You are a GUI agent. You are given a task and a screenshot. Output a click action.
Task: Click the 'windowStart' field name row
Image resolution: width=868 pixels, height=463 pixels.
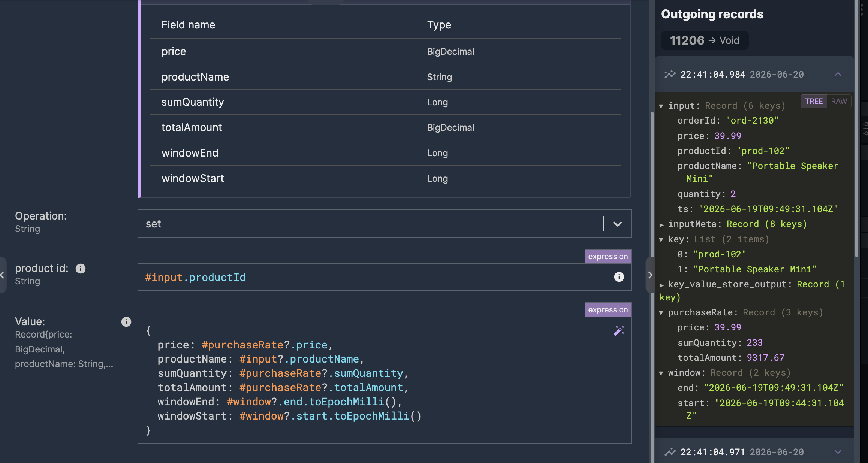pyautogui.click(x=385, y=178)
